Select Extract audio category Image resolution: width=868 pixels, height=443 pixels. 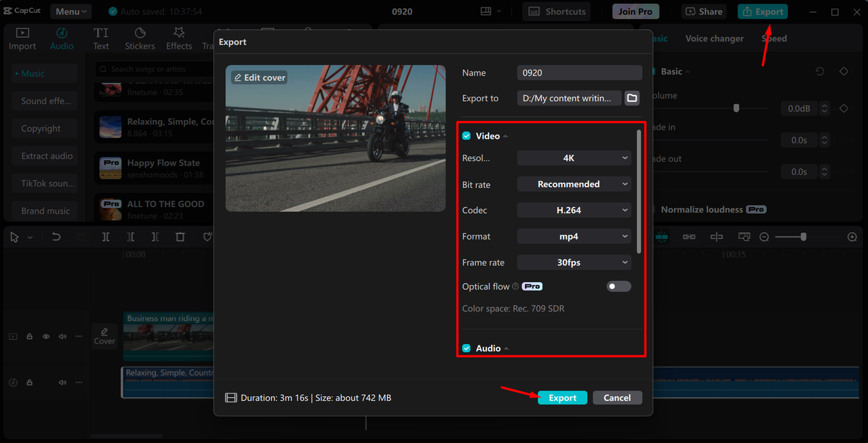coord(44,156)
